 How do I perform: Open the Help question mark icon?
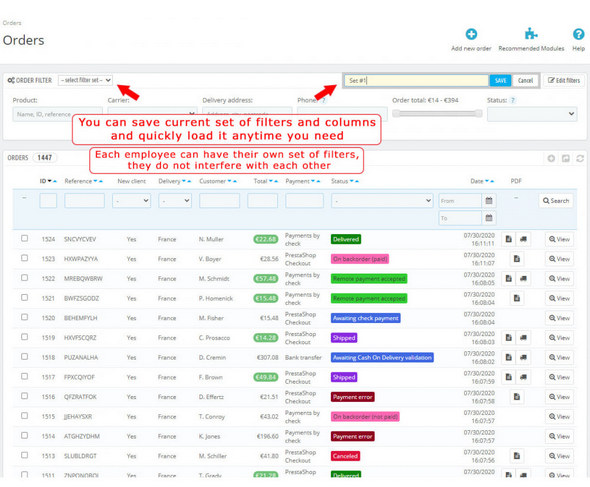pos(578,34)
